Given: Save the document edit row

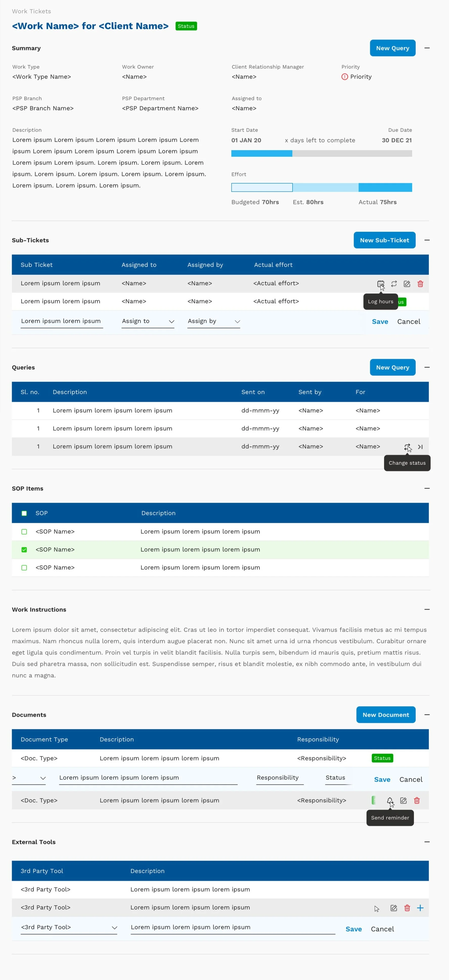Looking at the screenshot, I should click(x=382, y=779).
